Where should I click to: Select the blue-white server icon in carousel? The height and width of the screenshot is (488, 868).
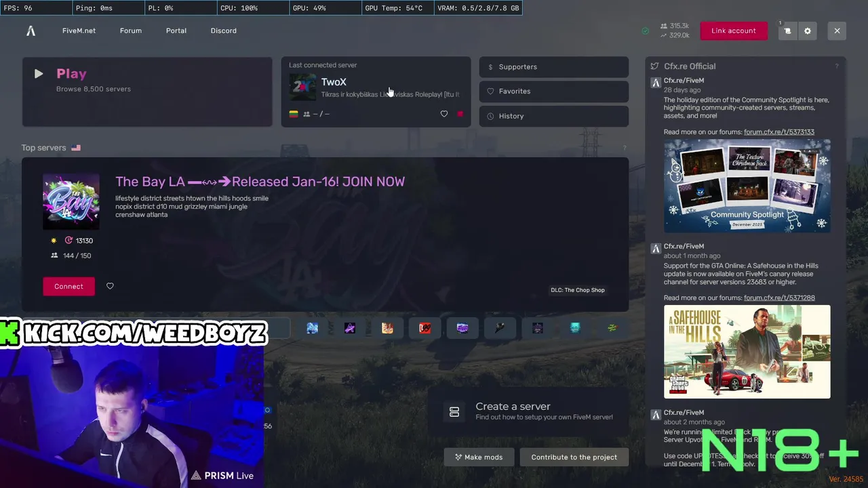click(x=312, y=328)
